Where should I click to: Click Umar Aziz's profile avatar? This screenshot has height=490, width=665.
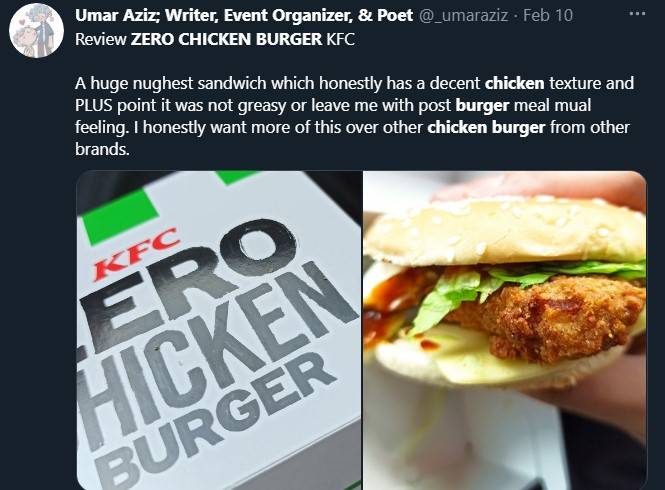36,30
